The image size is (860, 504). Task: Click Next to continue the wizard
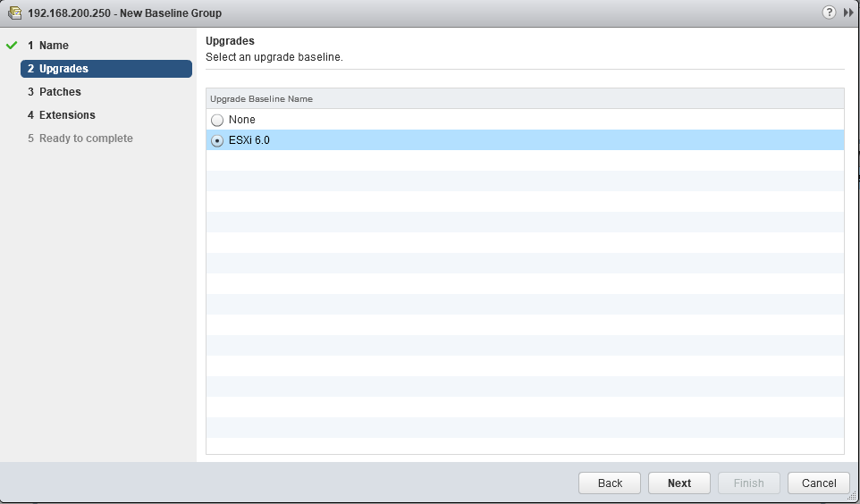(679, 483)
